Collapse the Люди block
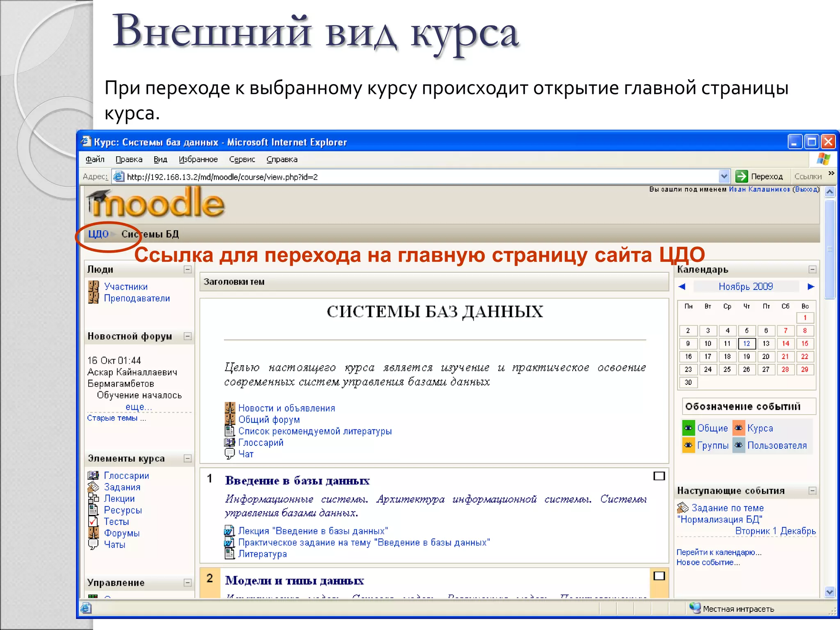The width and height of the screenshot is (840, 630). (x=187, y=269)
